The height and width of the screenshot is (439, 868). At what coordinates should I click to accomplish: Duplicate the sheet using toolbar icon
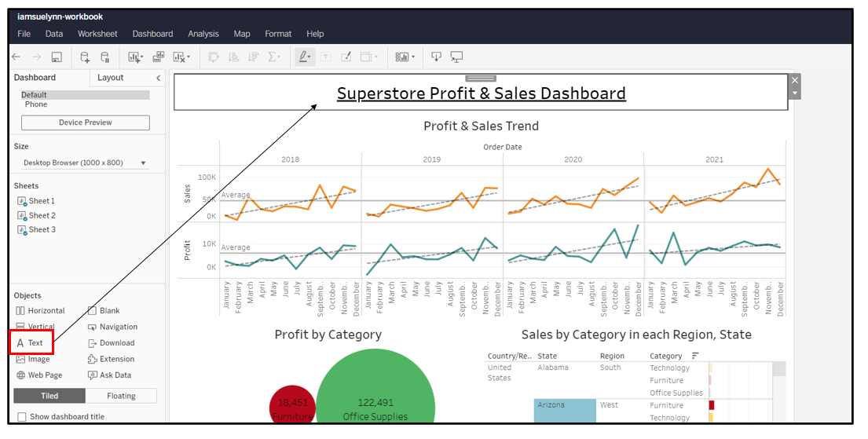coord(159,57)
